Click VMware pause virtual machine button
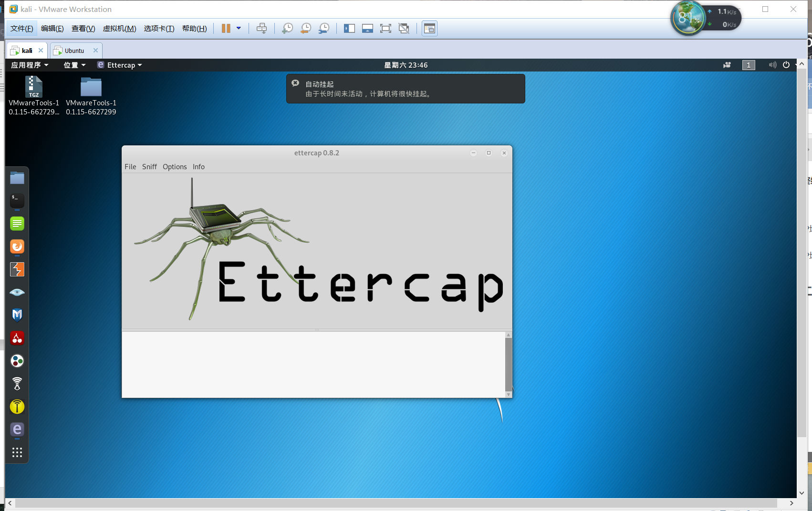Viewport: 812px width, 511px height. pyautogui.click(x=226, y=28)
